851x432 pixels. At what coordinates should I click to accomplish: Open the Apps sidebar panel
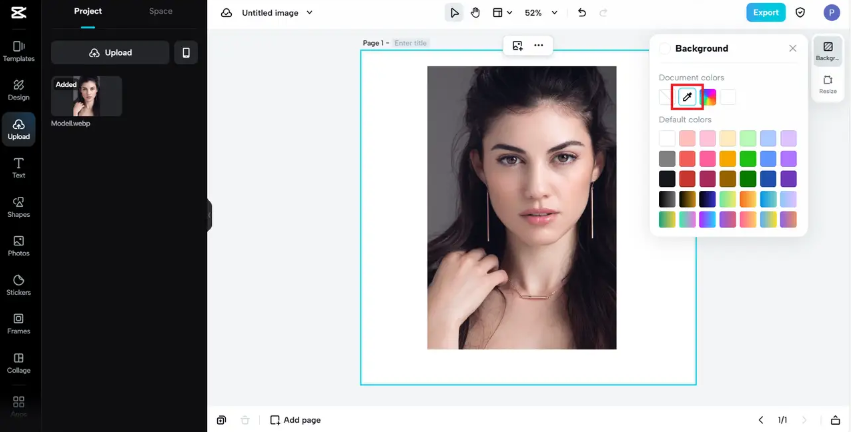[18, 405]
